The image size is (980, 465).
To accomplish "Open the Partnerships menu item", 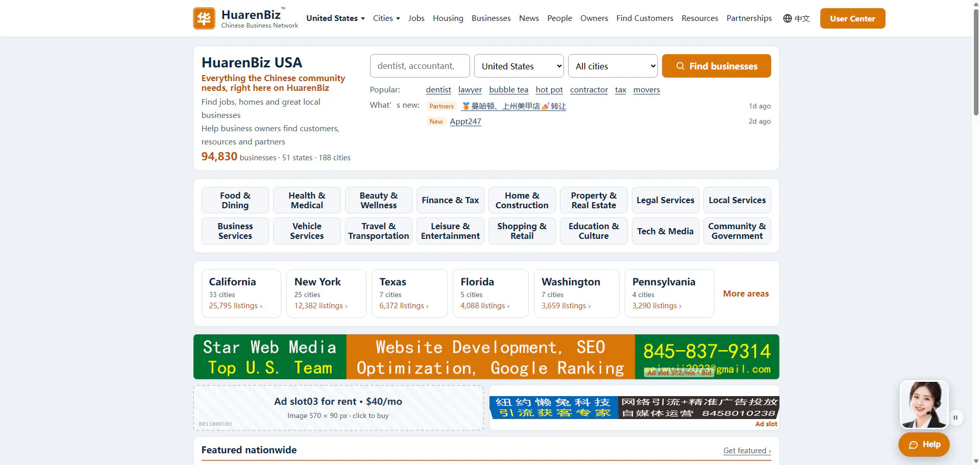I will [749, 18].
